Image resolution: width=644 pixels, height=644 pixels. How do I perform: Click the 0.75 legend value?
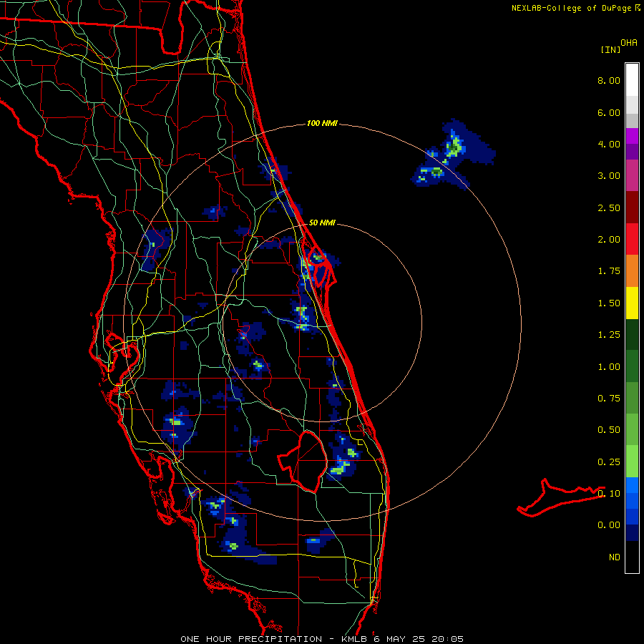[x=609, y=398]
